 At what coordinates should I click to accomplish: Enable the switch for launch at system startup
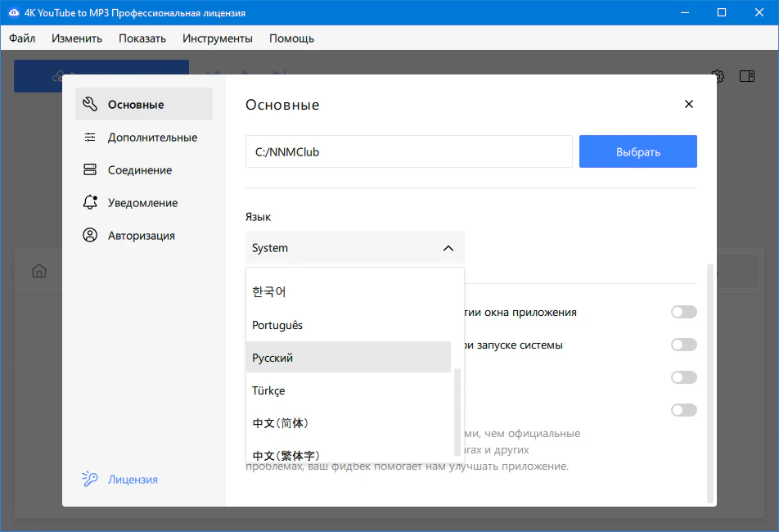pyautogui.click(x=683, y=345)
